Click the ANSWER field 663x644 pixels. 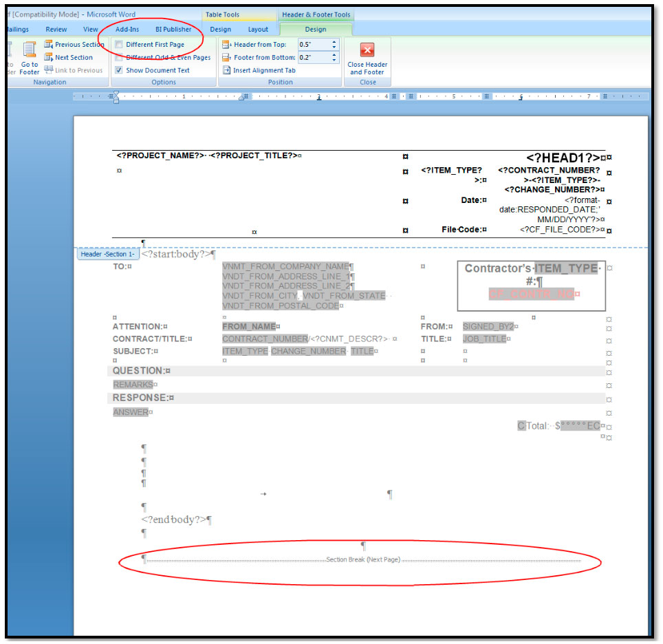coord(131,412)
